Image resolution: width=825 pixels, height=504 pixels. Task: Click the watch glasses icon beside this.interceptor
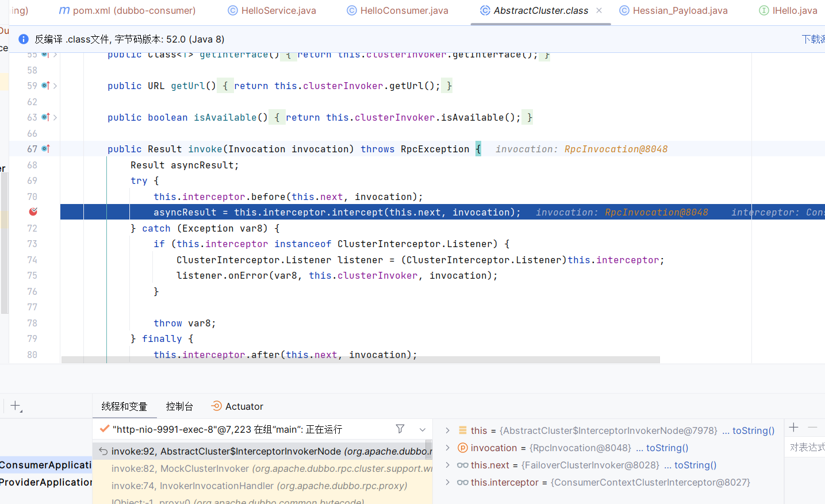[462, 482]
